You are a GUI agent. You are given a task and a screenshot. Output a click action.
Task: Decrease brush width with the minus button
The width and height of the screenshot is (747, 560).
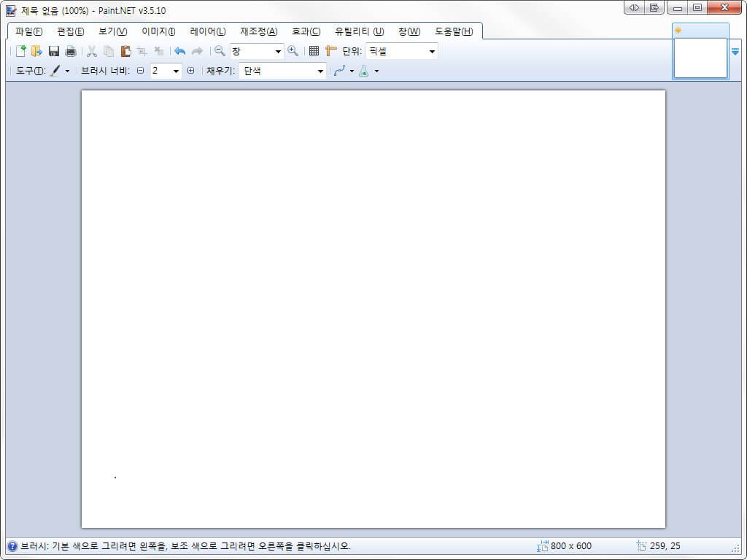(x=141, y=71)
